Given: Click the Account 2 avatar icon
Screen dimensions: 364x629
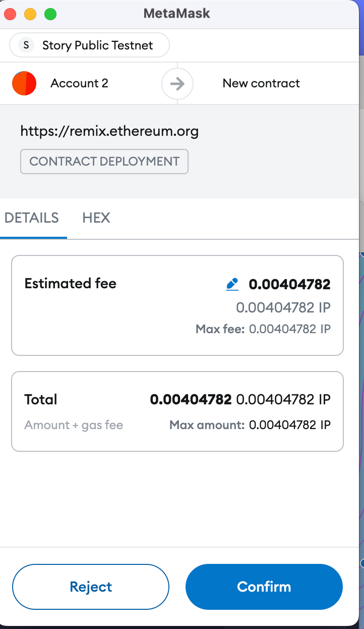Looking at the screenshot, I should click(24, 83).
